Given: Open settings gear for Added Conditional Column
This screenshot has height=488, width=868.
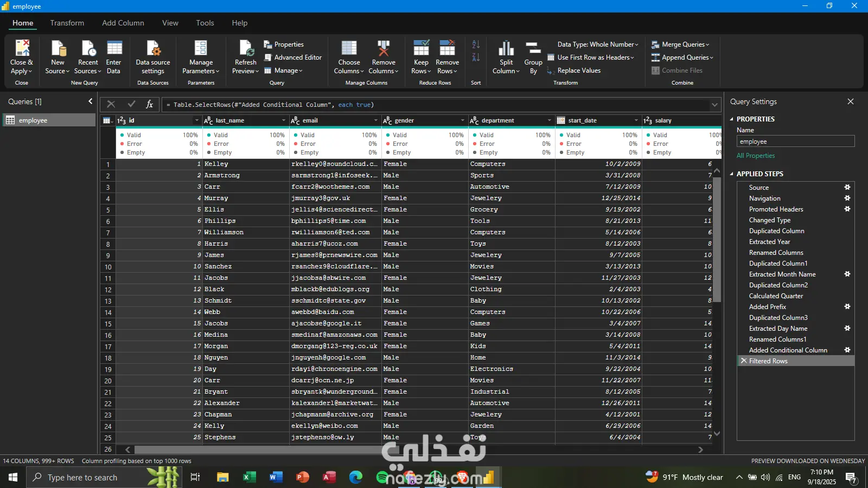Looking at the screenshot, I should [847, 350].
